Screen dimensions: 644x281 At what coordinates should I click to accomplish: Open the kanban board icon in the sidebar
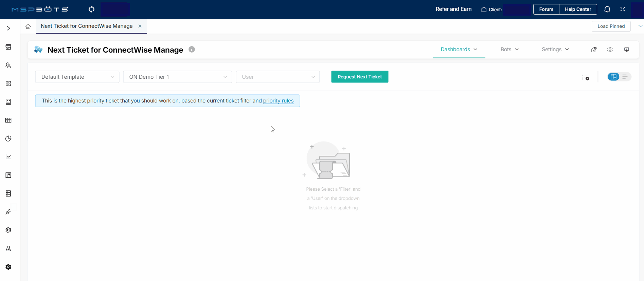(8, 175)
